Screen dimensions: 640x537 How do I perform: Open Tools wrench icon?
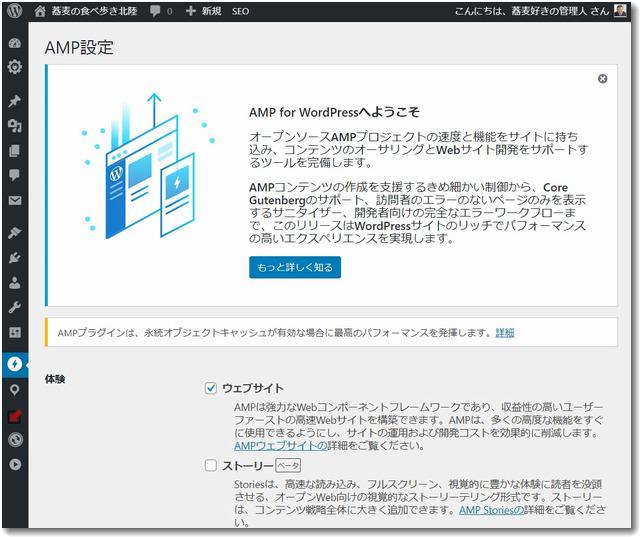[15, 307]
